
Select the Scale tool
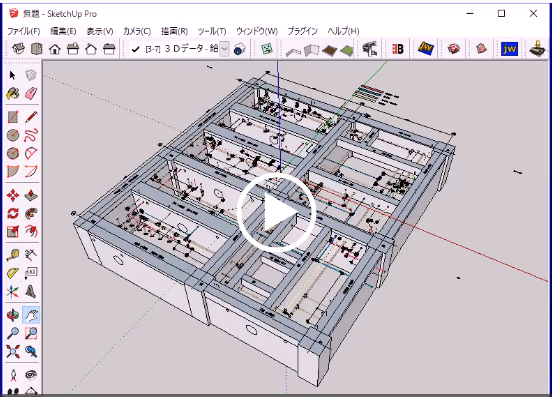click(13, 232)
